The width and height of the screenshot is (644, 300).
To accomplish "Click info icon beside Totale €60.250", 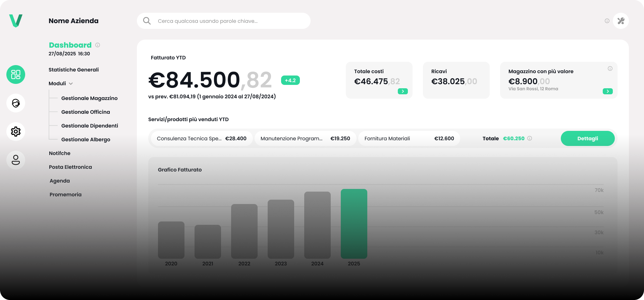I will pyautogui.click(x=530, y=138).
